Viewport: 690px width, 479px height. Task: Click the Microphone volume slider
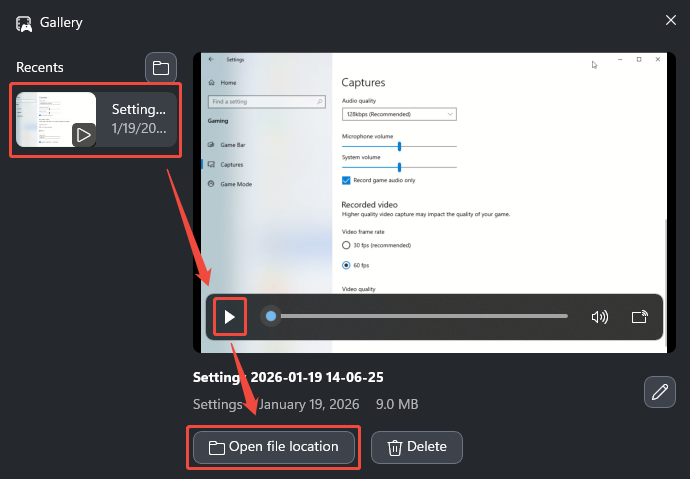(399, 146)
